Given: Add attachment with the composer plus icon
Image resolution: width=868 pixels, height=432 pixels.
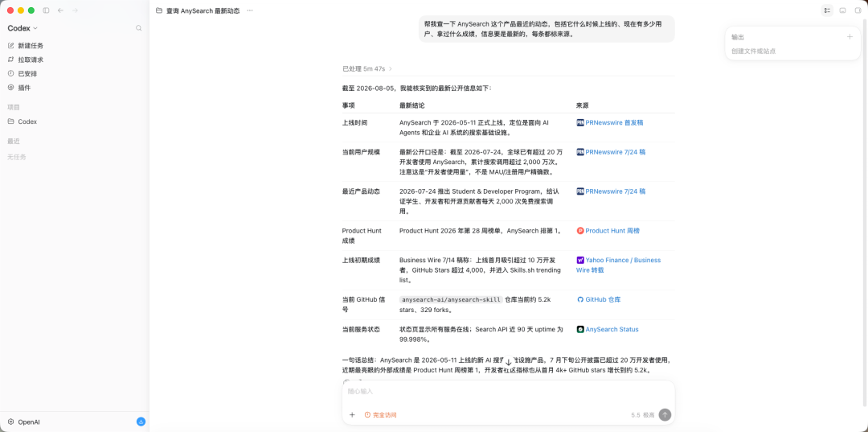Looking at the screenshot, I should 352,415.
